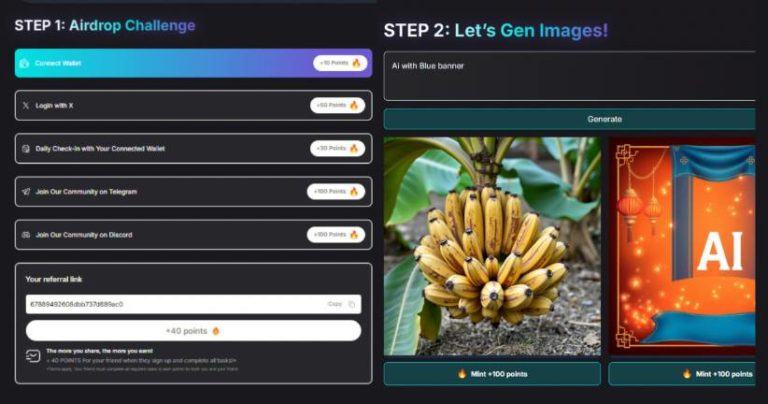
Task: Open the generated AI blue banner image
Action: [x=682, y=246]
